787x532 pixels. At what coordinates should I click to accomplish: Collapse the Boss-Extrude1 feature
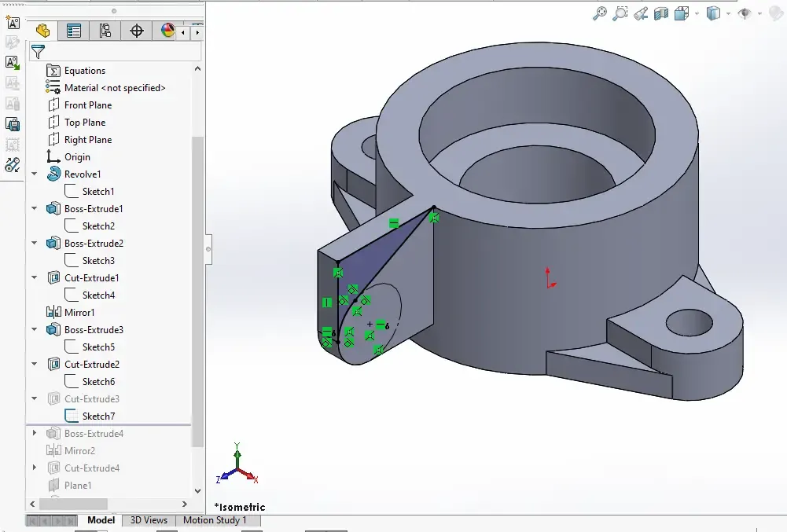[34, 209]
